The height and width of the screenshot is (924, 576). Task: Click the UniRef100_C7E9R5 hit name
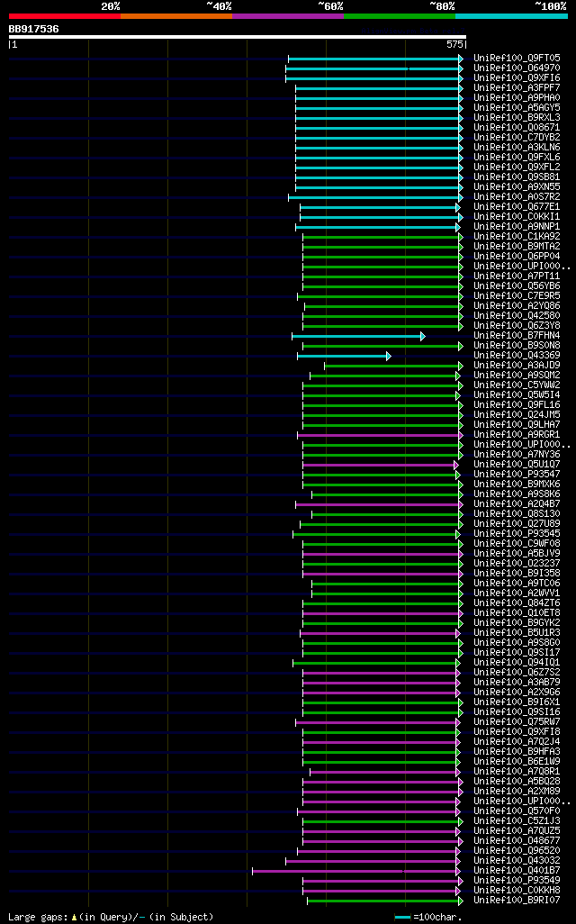pos(517,295)
